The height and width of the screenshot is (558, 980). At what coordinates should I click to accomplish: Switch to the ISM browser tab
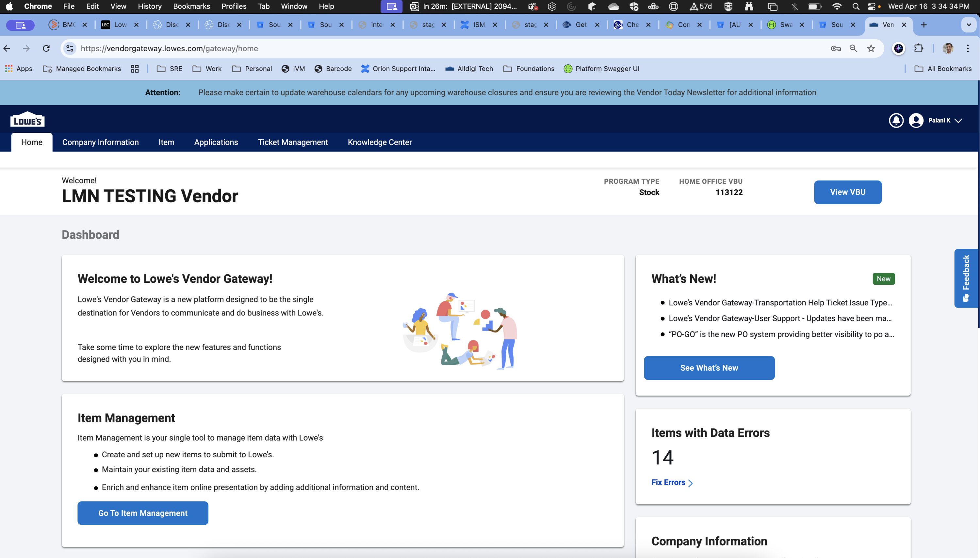[x=479, y=25]
